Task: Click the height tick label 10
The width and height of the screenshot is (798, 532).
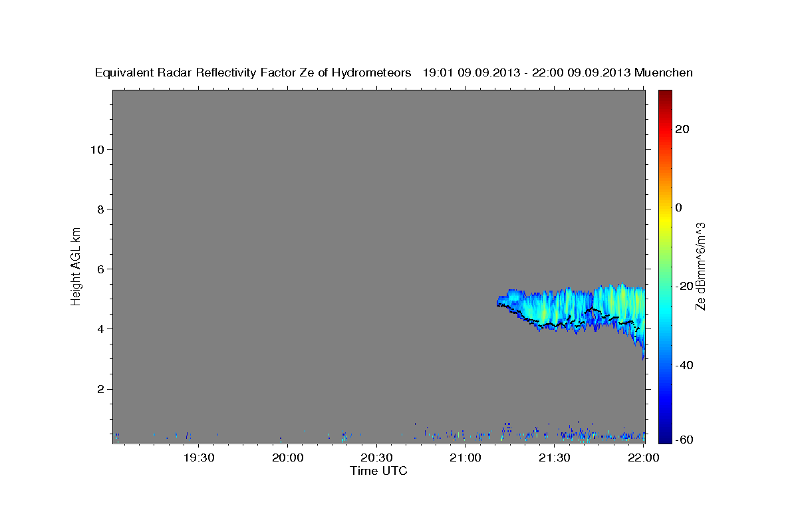Action: tap(96, 149)
